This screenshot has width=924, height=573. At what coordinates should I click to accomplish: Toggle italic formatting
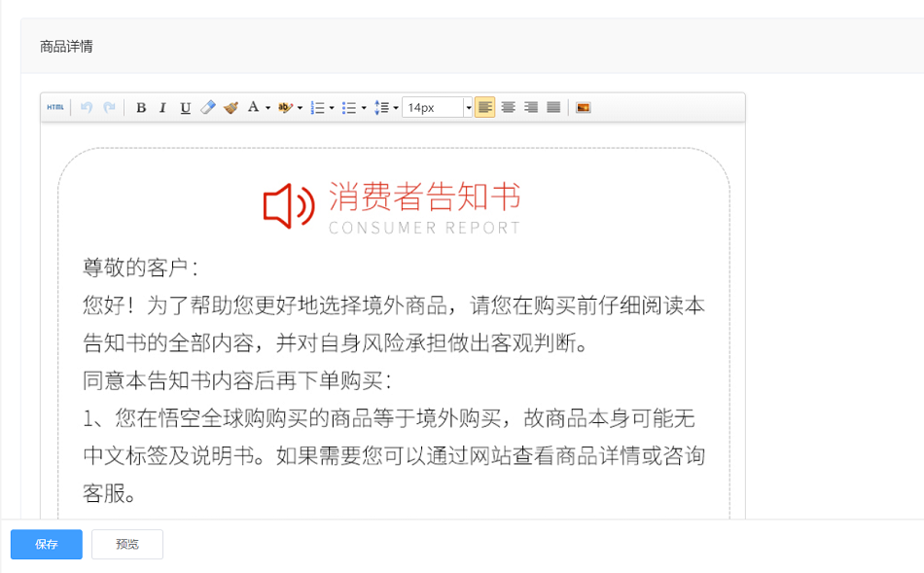click(162, 107)
